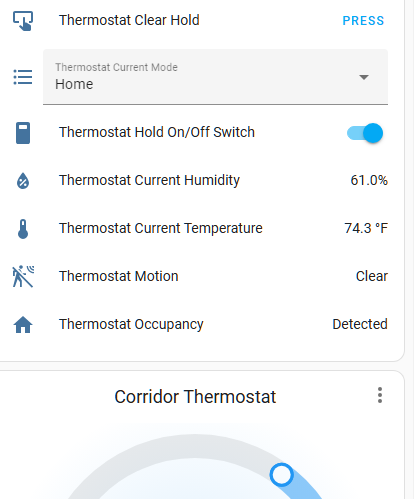Toggle the Thermostat Hold On/Off Switch
Screen dimensions: 414x499
(x=365, y=133)
